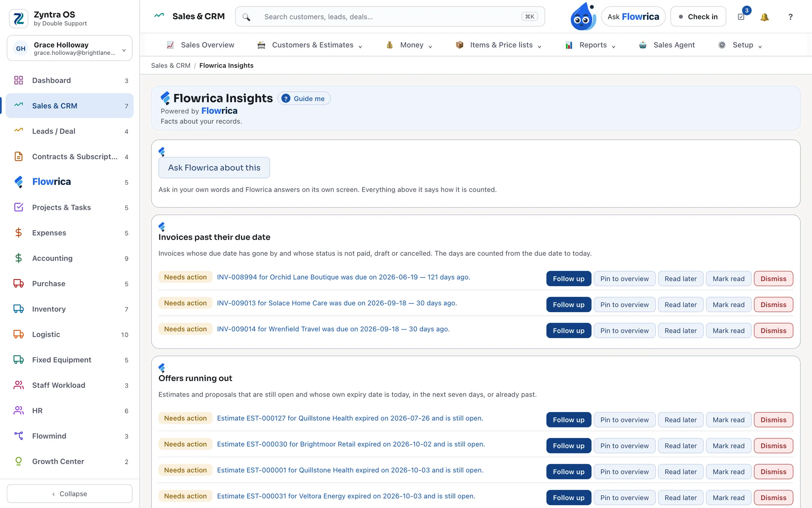812x508 pixels.
Task: Click Ask Flowrica about this button
Action: [x=214, y=168]
